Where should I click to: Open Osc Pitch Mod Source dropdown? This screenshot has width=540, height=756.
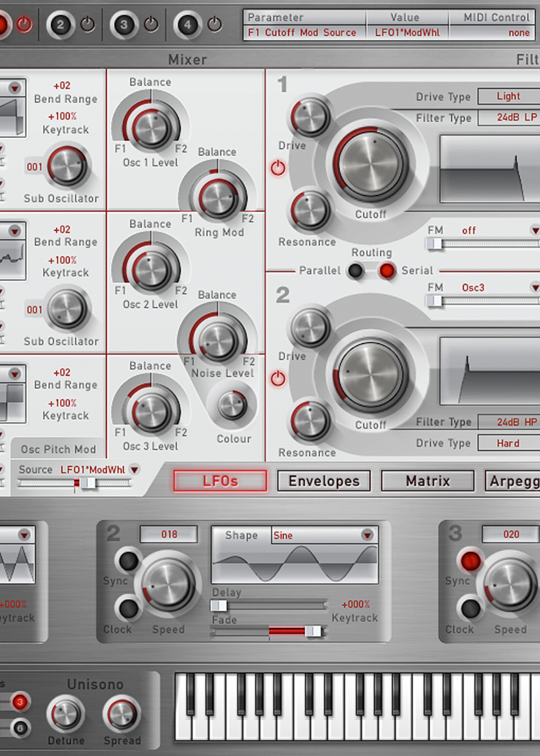click(134, 469)
